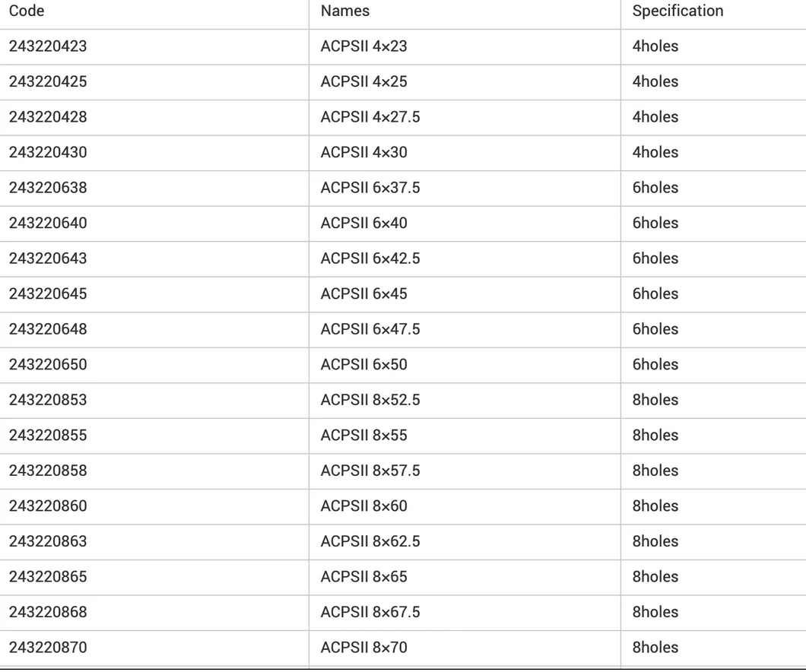Select code 243220645 cell

(x=48, y=294)
